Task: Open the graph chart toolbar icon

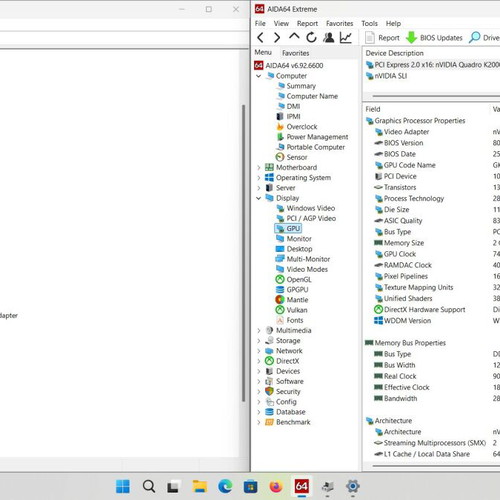Action: 346,37
